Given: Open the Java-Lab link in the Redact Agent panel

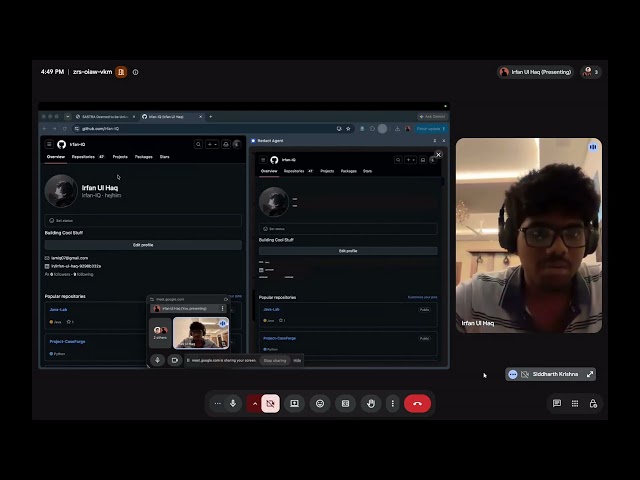Looking at the screenshot, I should tap(271, 309).
